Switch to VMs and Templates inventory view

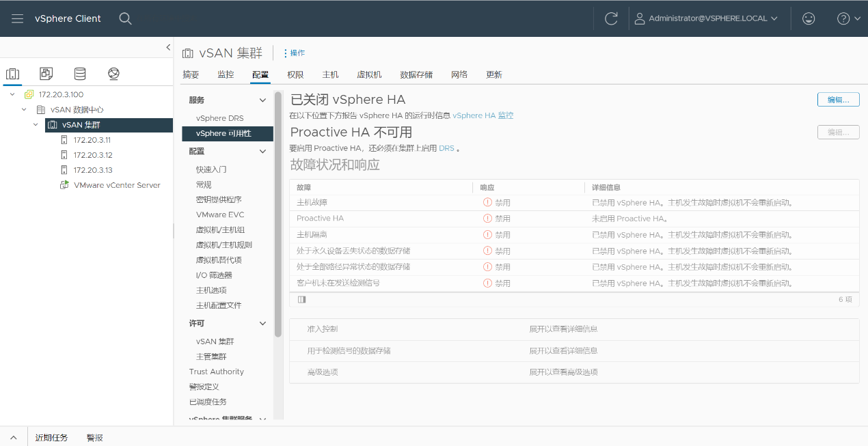pyautogui.click(x=46, y=73)
